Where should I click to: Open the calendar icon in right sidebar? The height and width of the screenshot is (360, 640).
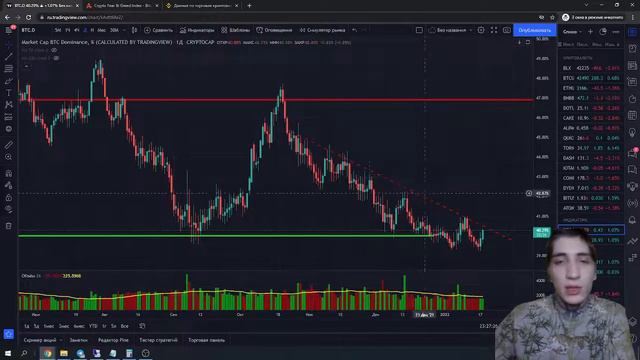tap(632, 116)
